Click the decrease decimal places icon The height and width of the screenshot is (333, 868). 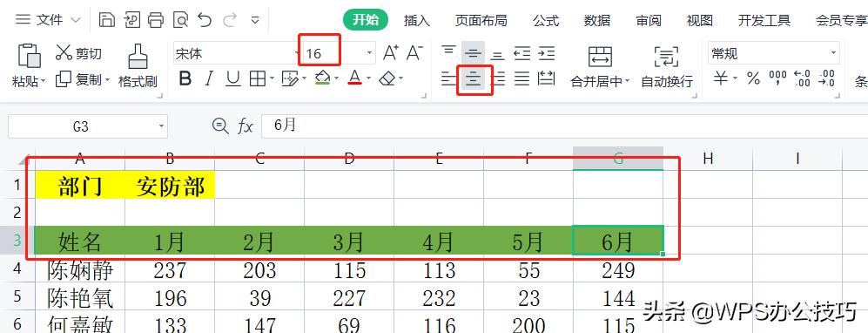827,78
